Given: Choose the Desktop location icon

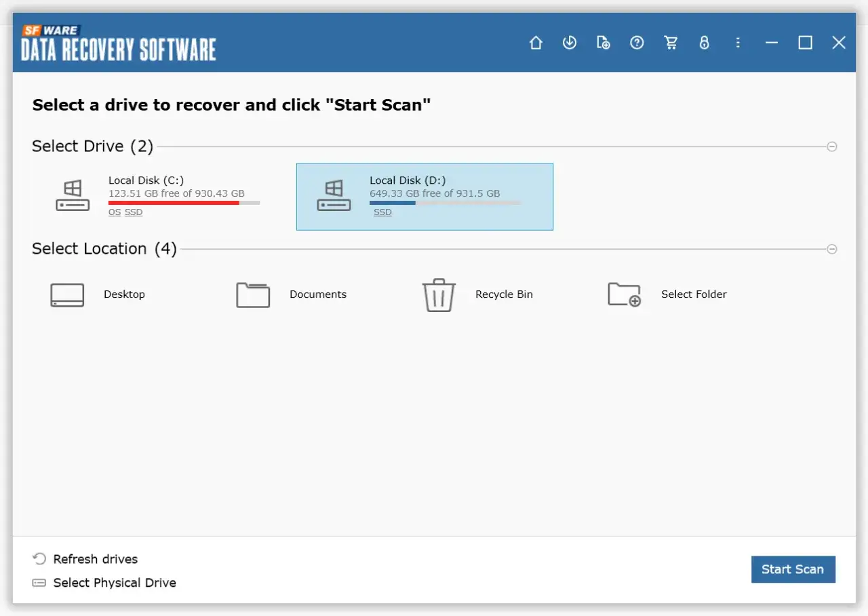Looking at the screenshot, I should [67, 295].
